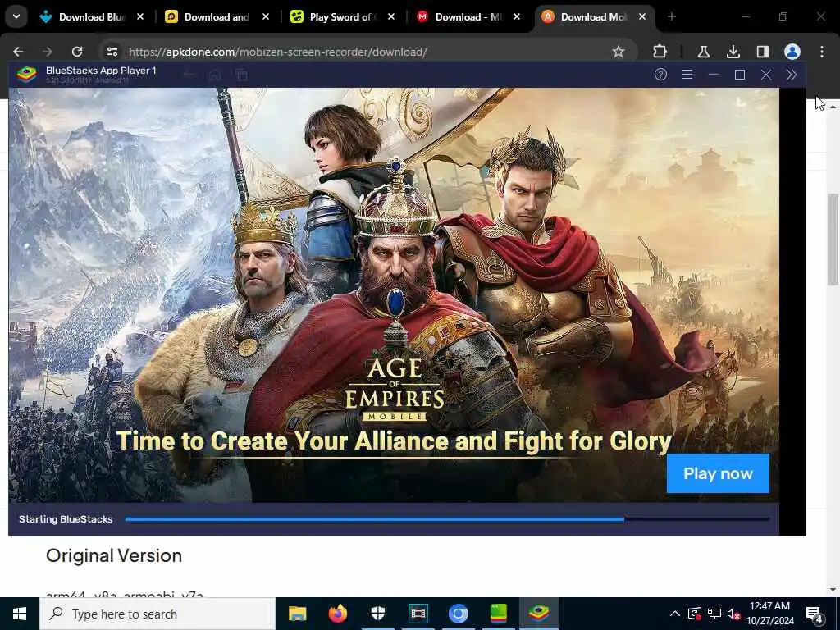Toggle the Chrome side panel icon
840x630 pixels.
[x=762, y=52]
